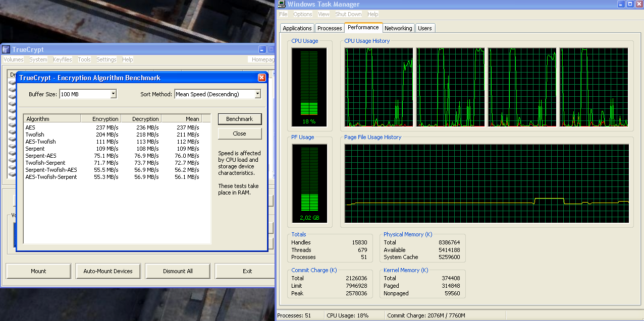Viewport: 644px width, 321px height.
Task: Click the Mount button in TrueCrypt
Action: 38,271
